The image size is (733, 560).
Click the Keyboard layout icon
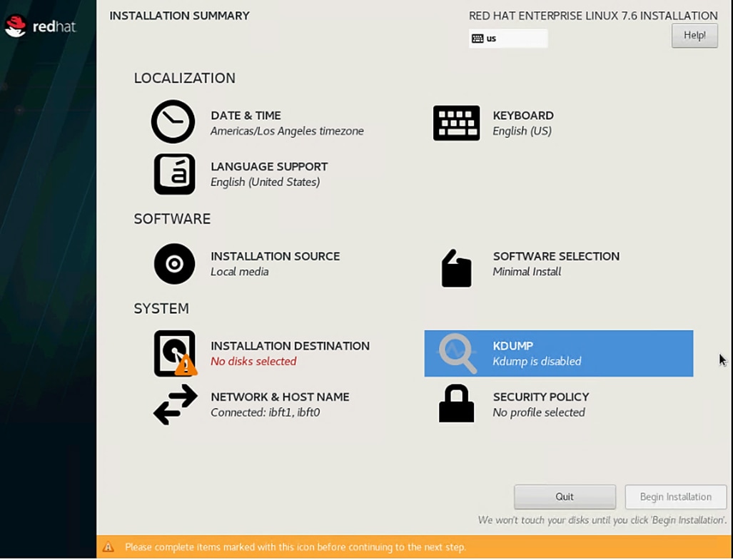tap(456, 123)
